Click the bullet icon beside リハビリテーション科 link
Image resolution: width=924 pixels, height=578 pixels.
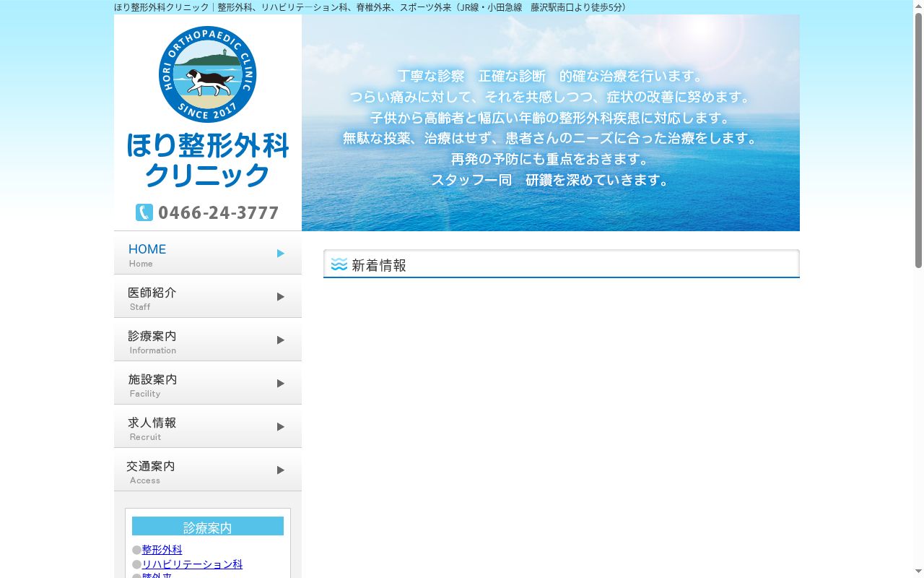(136, 564)
